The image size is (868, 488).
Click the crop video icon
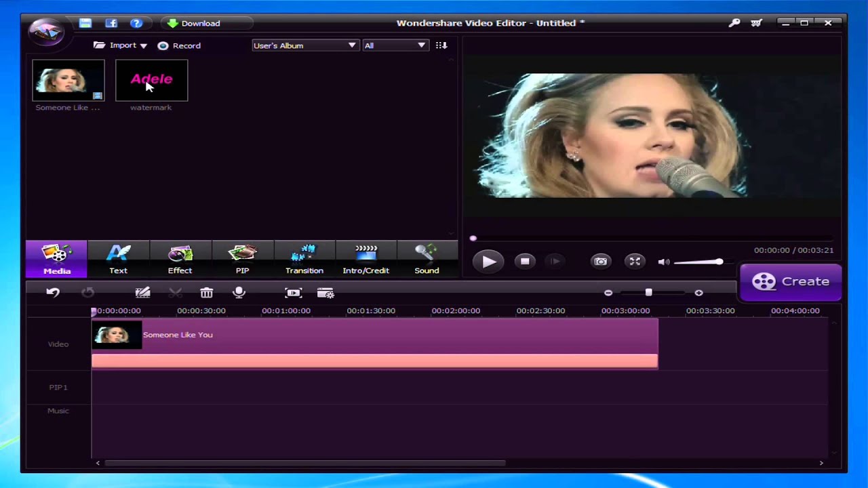tap(294, 293)
